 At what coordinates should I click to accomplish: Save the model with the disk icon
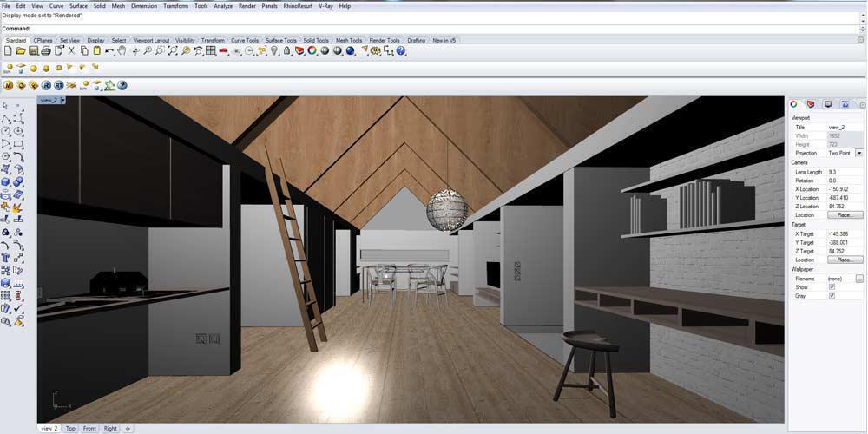(x=33, y=50)
